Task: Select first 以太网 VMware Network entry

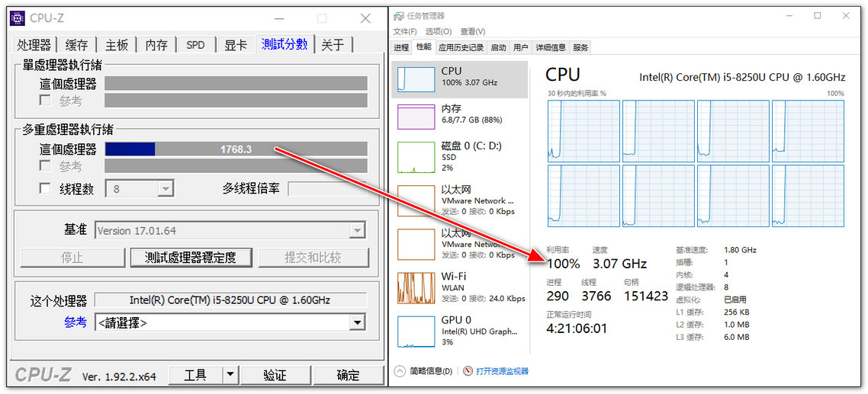Action: click(460, 200)
